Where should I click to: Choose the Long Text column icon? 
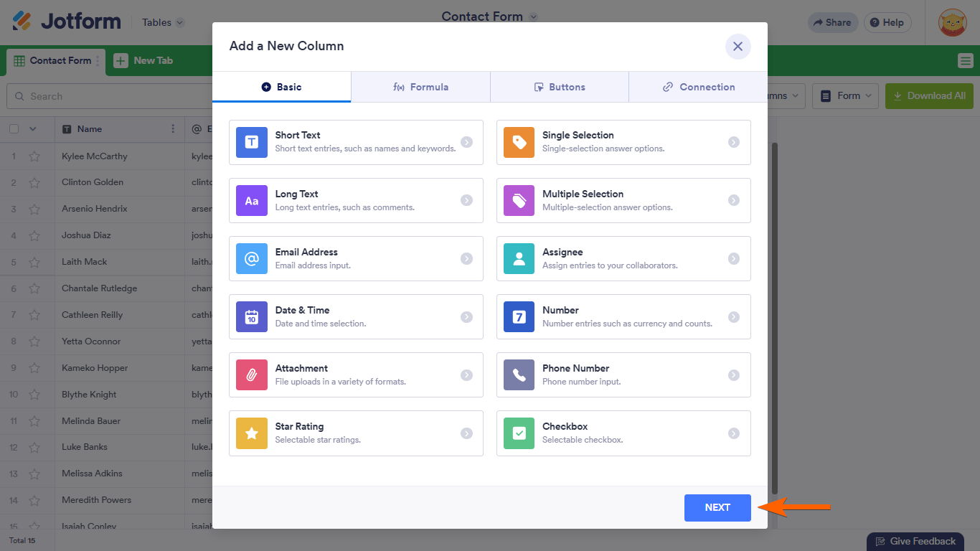pyautogui.click(x=252, y=201)
